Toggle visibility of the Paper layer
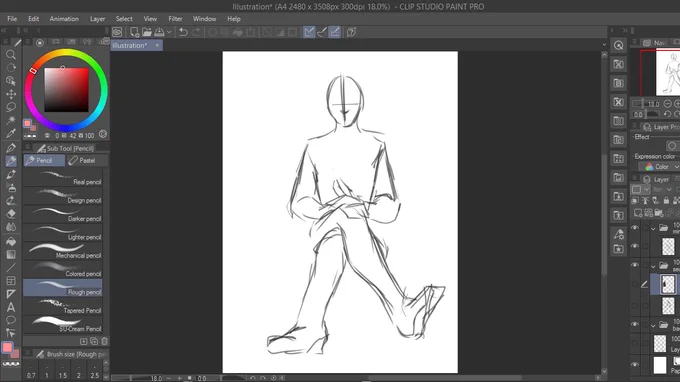 coord(635,365)
